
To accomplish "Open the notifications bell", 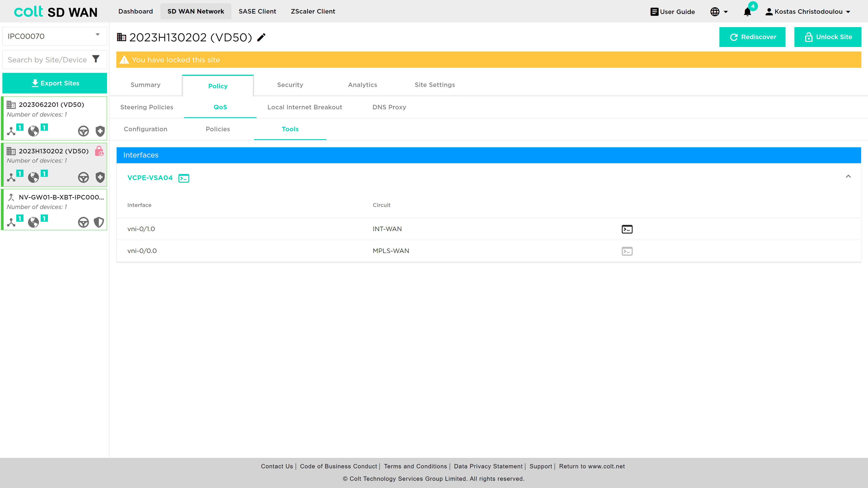I will click(747, 12).
